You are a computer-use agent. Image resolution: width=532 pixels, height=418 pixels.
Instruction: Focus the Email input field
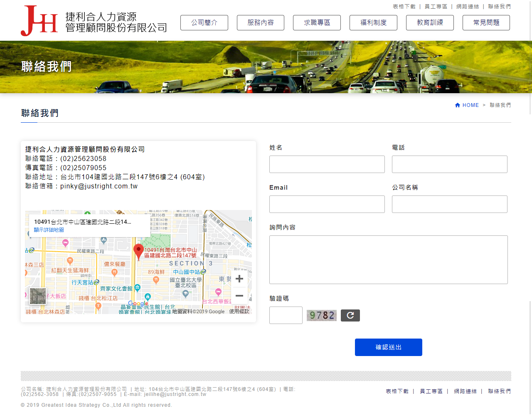pos(327,204)
